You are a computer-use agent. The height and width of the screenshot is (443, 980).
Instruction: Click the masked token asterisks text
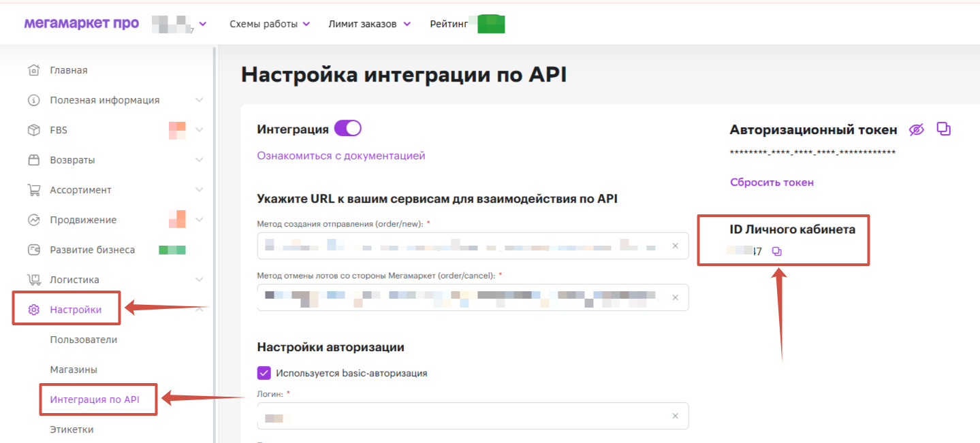[x=812, y=152]
